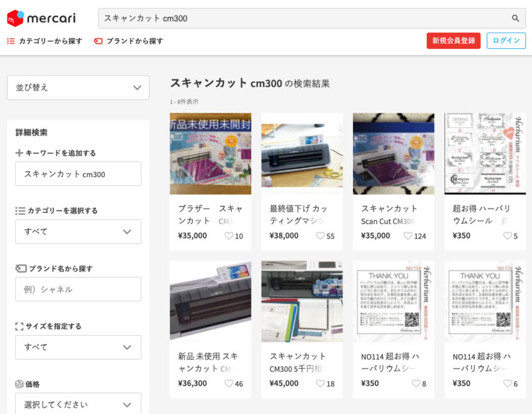Click plus icon beside キーワードを追加する
This screenshot has height=414, width=532.
(x=19, y=153)
